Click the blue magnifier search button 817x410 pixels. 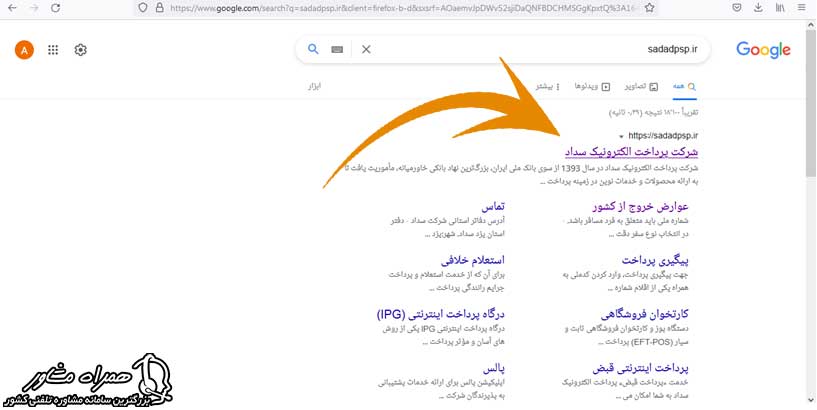pyautogui.click(x=313, y=49)
